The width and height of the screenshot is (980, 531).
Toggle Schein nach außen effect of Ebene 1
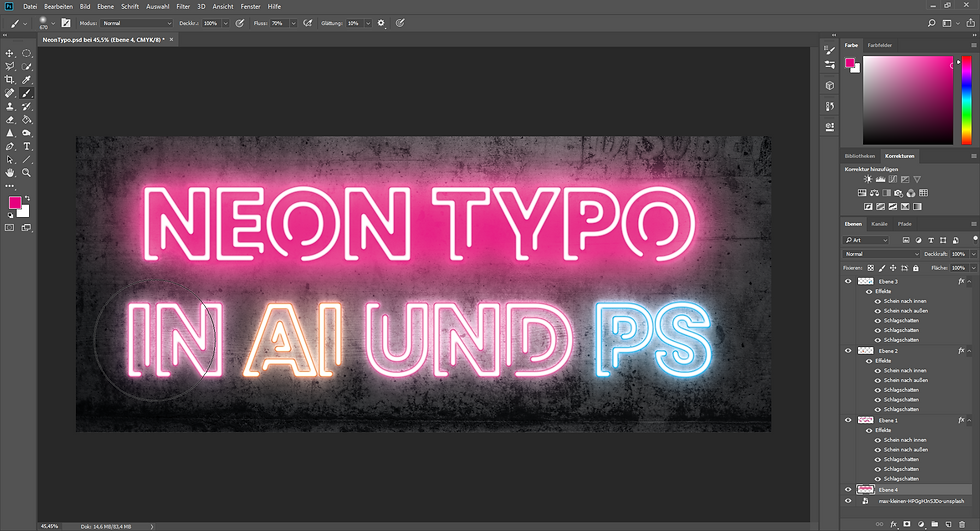(878, 450)
